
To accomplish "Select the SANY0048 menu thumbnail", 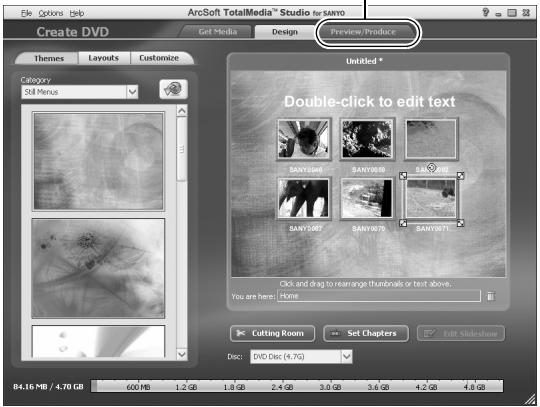I will coord(303,139).
